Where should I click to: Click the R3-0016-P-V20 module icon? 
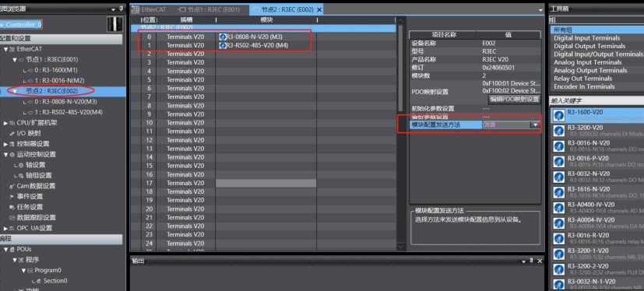tap(558, 161)
